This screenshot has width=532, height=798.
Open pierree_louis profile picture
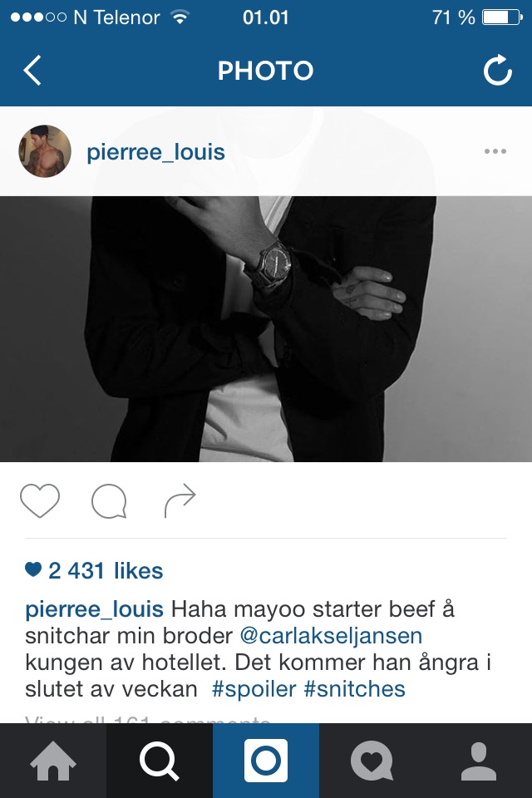point(45,151)
